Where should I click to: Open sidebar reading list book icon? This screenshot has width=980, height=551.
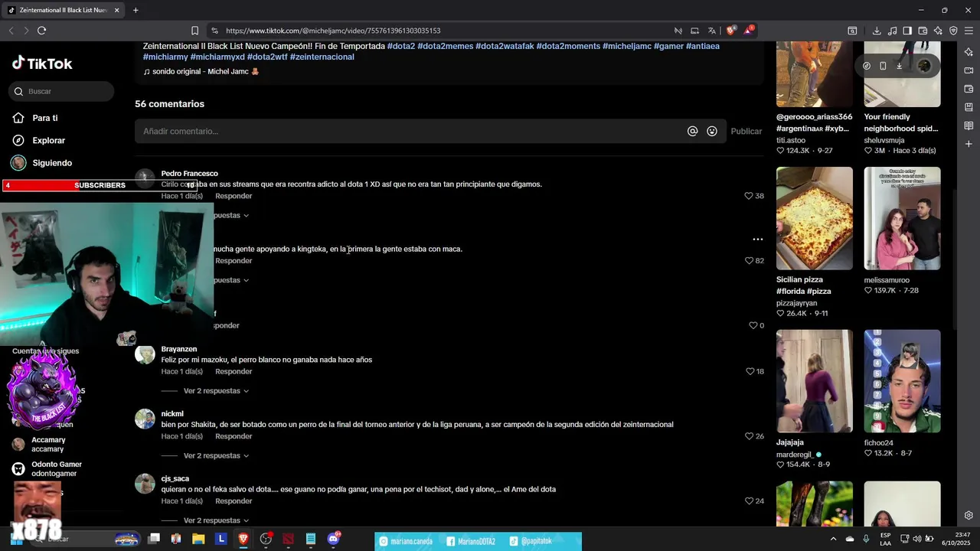pyautogui.click(x=969, y=126)
